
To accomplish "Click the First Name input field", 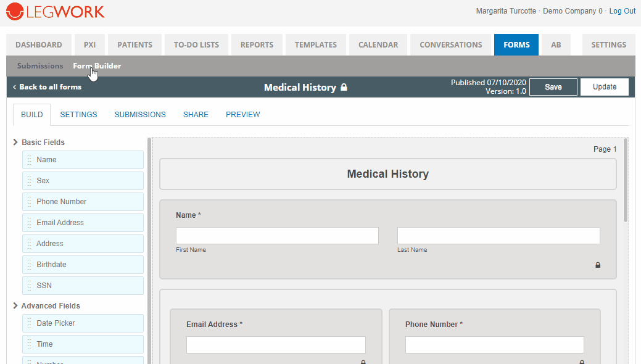I will coord(277,236).
